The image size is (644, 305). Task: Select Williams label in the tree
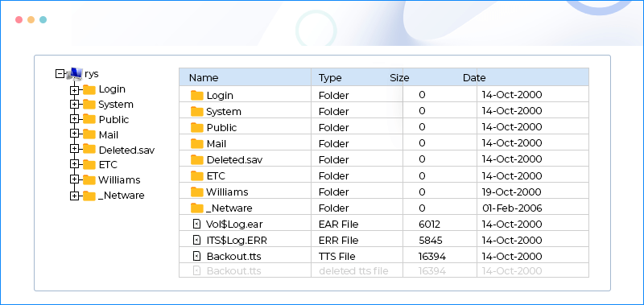click(x=119, y=180)
